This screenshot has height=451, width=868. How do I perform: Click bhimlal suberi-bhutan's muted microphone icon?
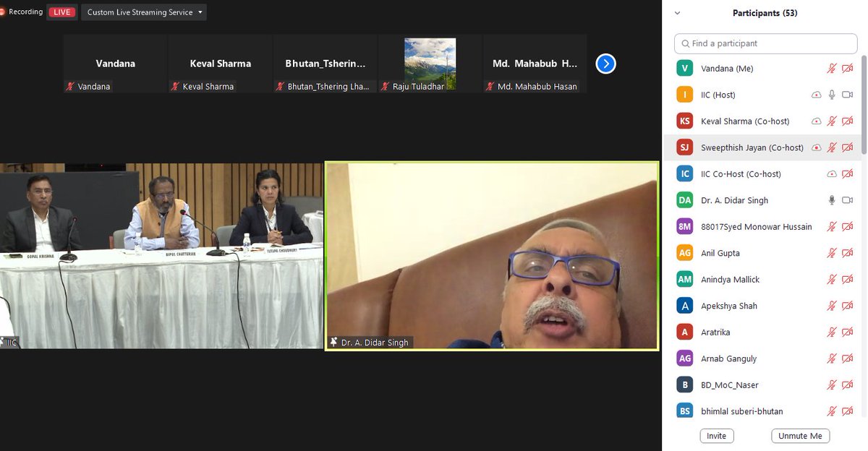click(x=832, y=411)
